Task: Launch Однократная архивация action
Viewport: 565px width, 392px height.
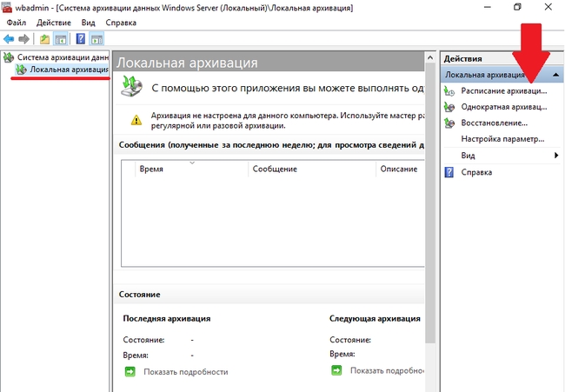Action: coord(504,107)
